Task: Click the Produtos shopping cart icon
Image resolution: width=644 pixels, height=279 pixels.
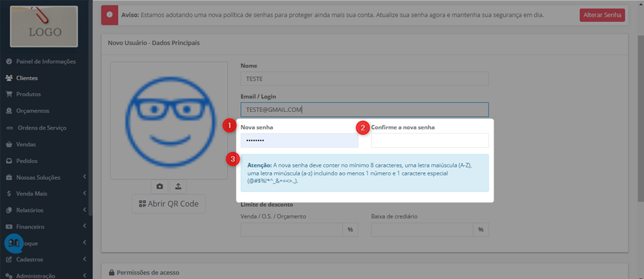Action: (x=8, y=94)
